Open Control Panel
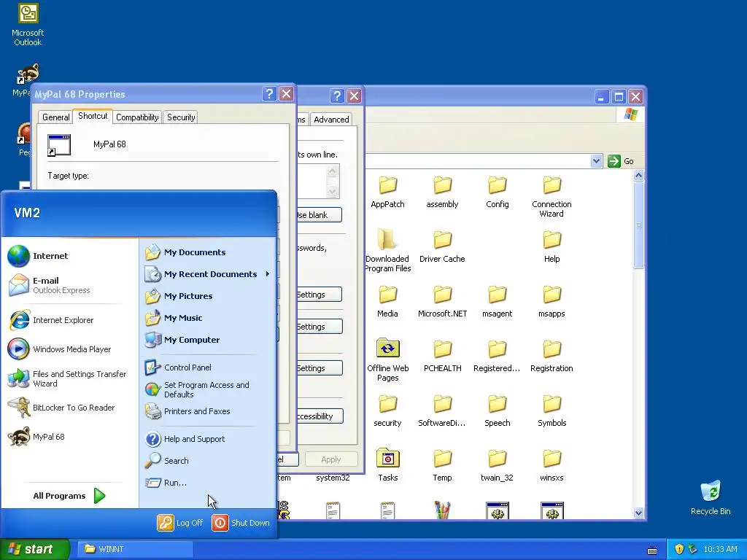 tap(178, 367)
